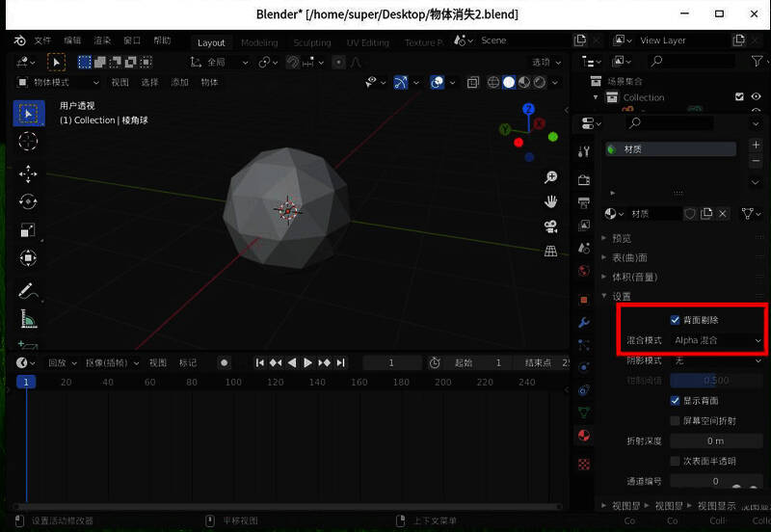Click the hand pan view icon
This screenshot has height=532, width=771.
(x=551, y=201)
